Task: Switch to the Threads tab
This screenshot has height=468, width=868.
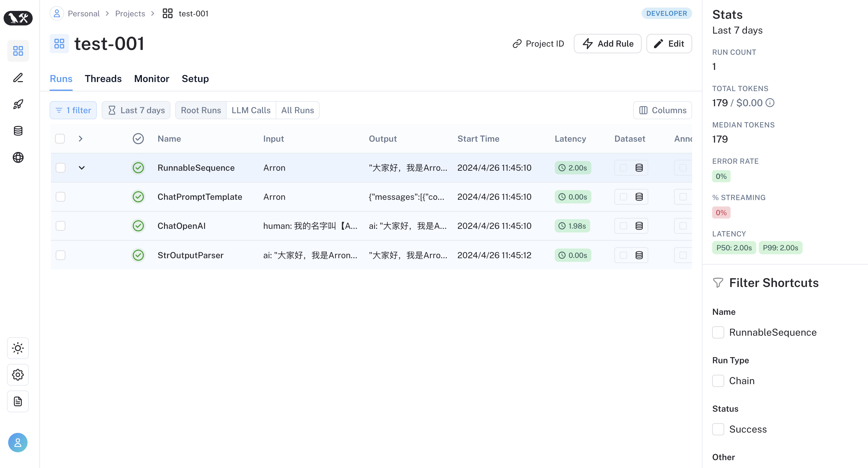Action: coord(103,78)
